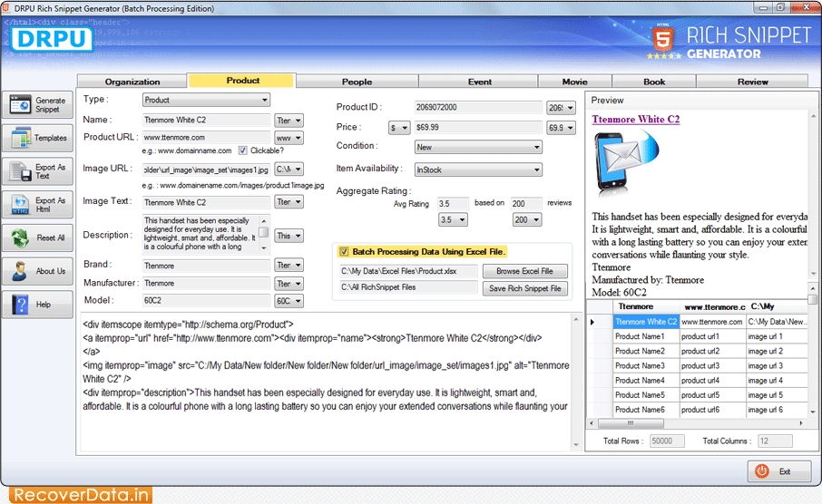The height and width of the screenshot is (504, 822).
Task: Click the DRPU logo in the header
Action: tap(52, 39)
